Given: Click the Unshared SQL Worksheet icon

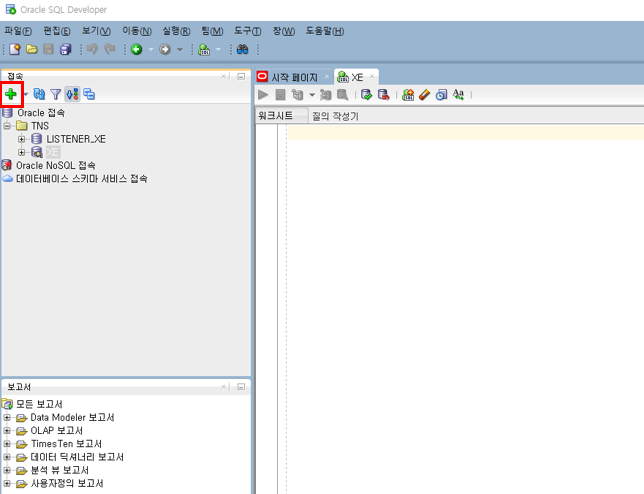Looking at the screenshot, I should [408, 95].
